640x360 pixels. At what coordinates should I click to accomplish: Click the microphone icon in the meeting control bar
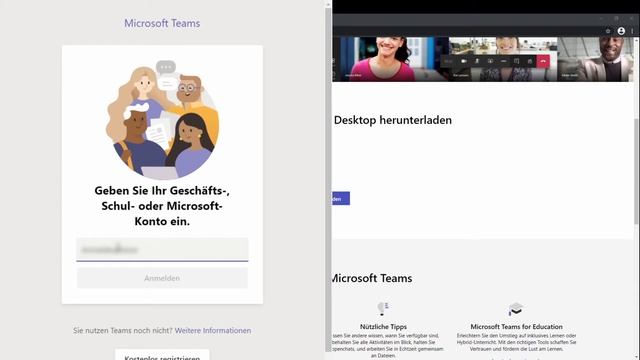tap(477, 61)
